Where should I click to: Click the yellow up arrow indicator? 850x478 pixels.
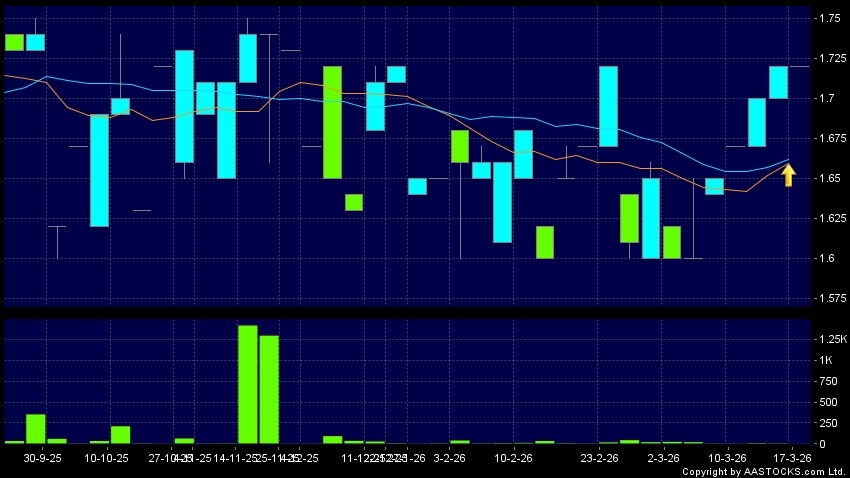788,176
